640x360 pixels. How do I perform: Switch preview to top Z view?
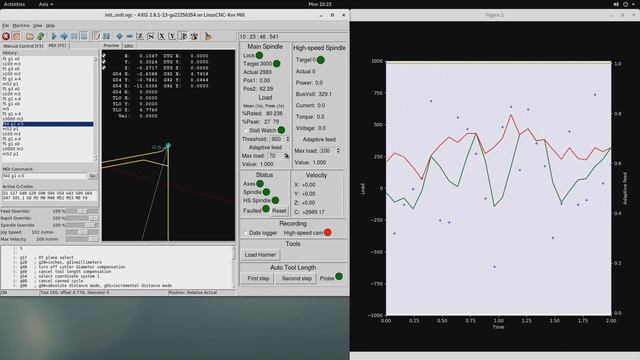click(140, 36)
